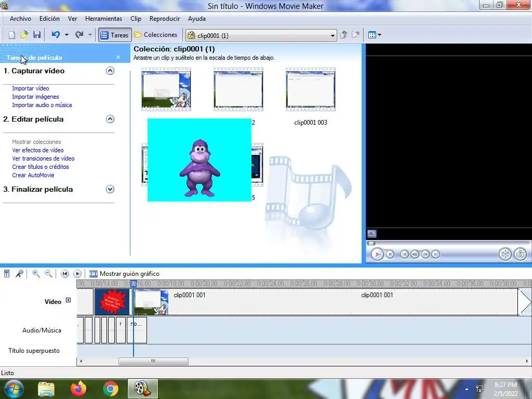Click the Split Clip icon in the monitor
The image size is (532, 399).
click(x=505, y=254)
